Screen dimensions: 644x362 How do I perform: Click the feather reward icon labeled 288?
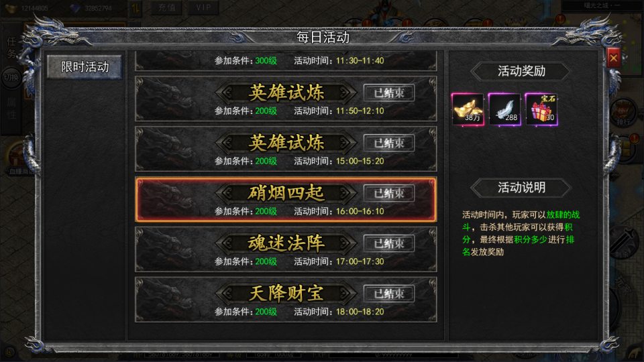[504, 109]
